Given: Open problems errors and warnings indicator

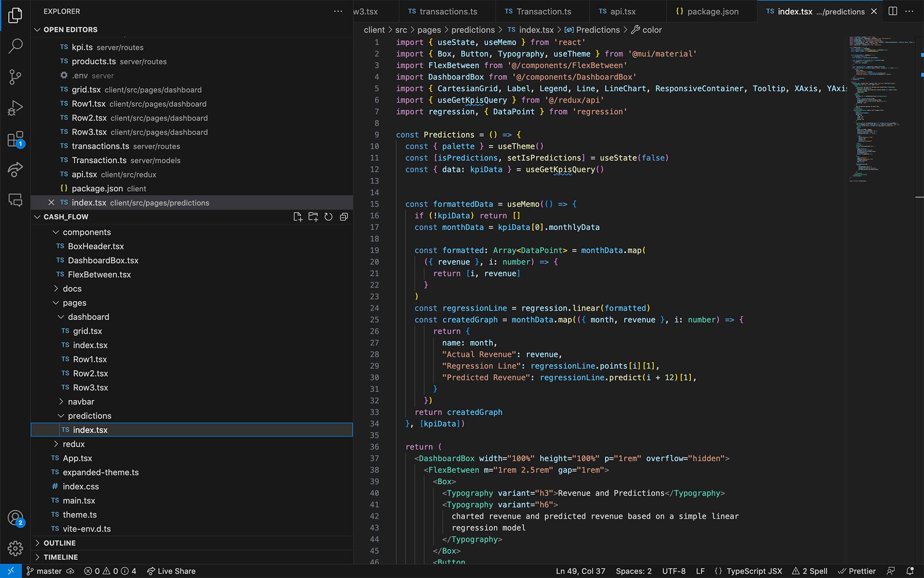Looking at the screenshot, I should point(110,571).
